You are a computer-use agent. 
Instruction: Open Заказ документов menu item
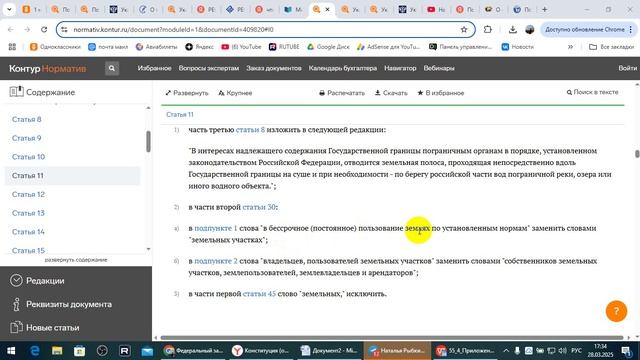click(x=273, y=68)
